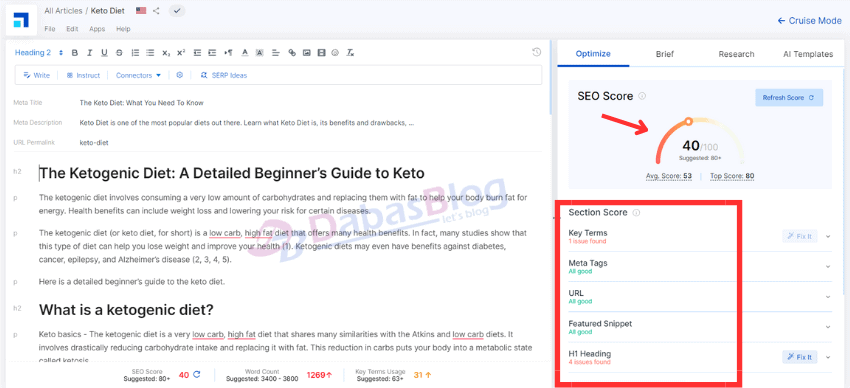Change text direction with paragraph icon
The height and width of the screenshot is (388, 850).
click(x=228, y=53)
